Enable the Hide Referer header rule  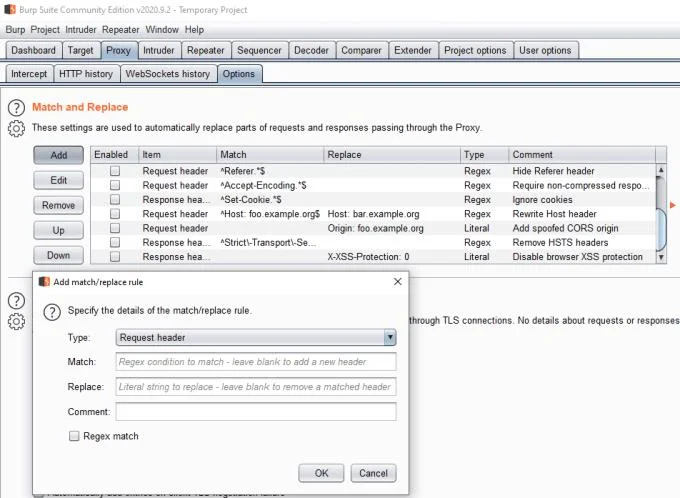pyautogui.click(x=115, y=171)
